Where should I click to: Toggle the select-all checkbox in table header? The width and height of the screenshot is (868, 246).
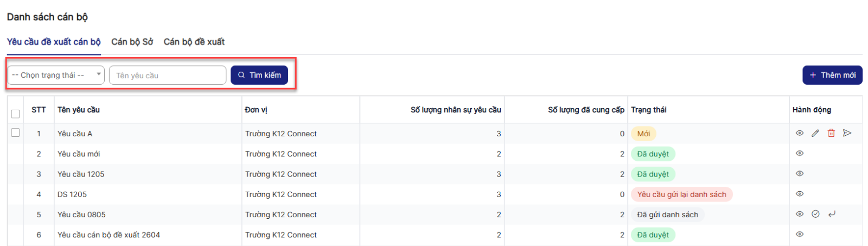(15, 113)
